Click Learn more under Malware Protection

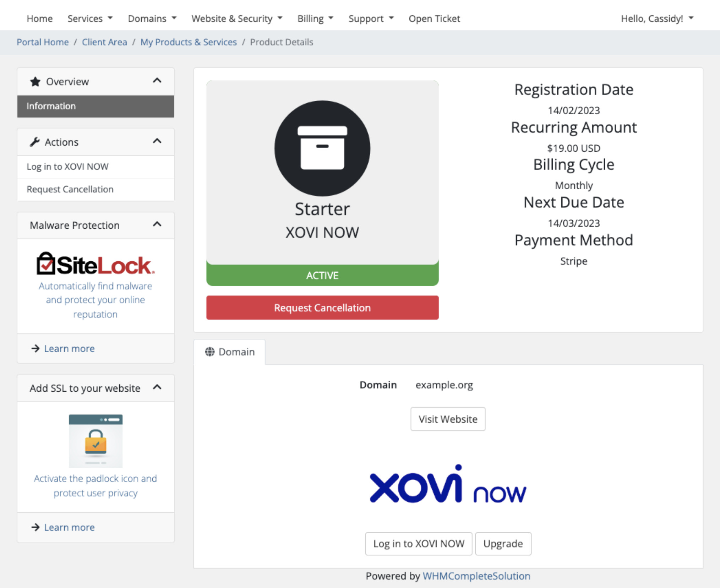tap(69, 348)
